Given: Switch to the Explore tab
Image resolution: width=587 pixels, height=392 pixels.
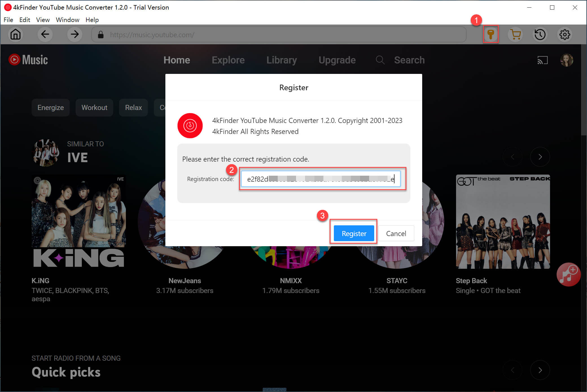Looking at the screenshot, I should 228,60.
